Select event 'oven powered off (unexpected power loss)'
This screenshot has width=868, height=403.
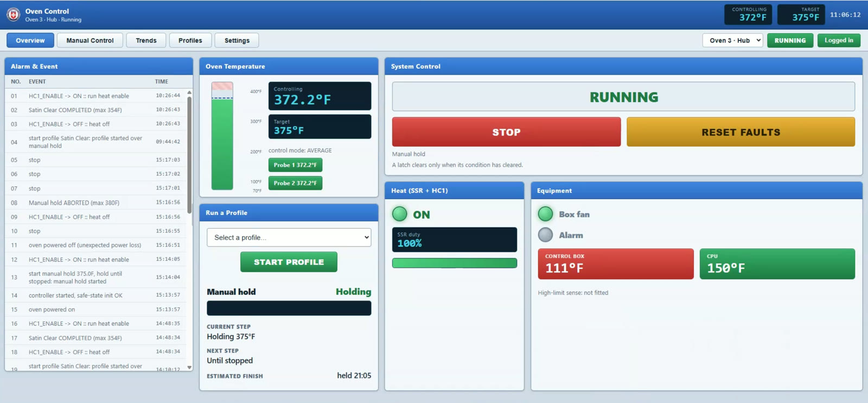[97, 245]
